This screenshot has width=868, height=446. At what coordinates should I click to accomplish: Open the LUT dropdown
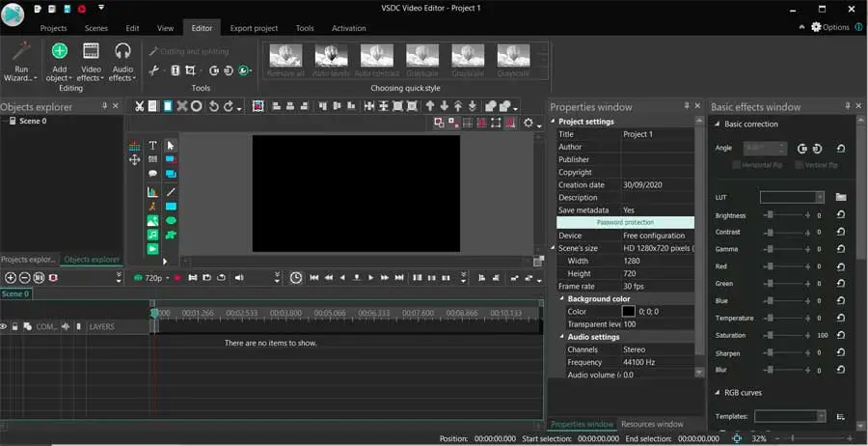pos(820,197)
